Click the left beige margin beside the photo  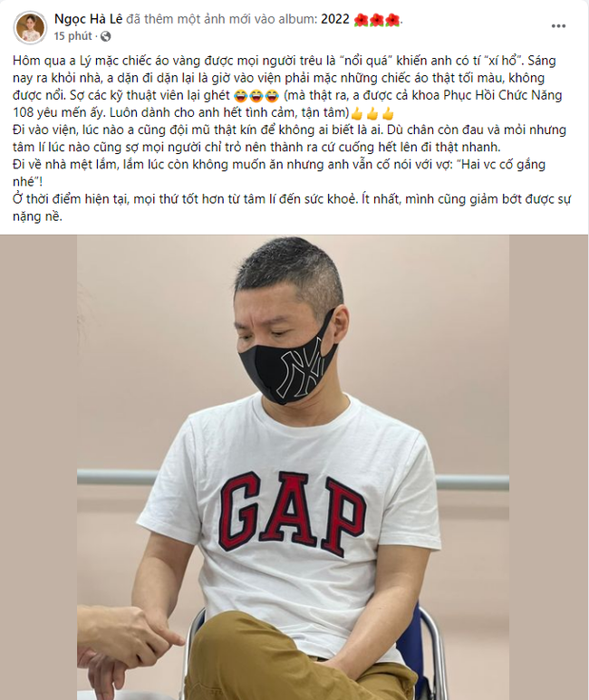click(38, 467)
